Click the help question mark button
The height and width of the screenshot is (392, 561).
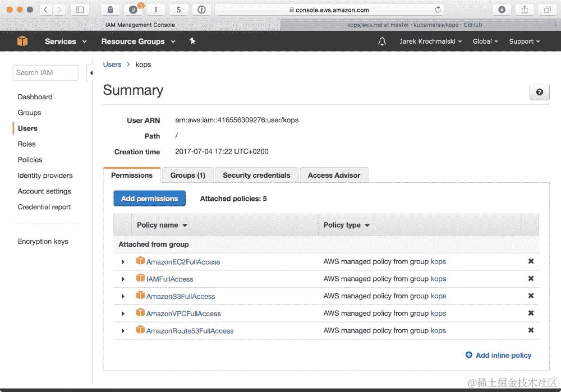tap(540, 93)
